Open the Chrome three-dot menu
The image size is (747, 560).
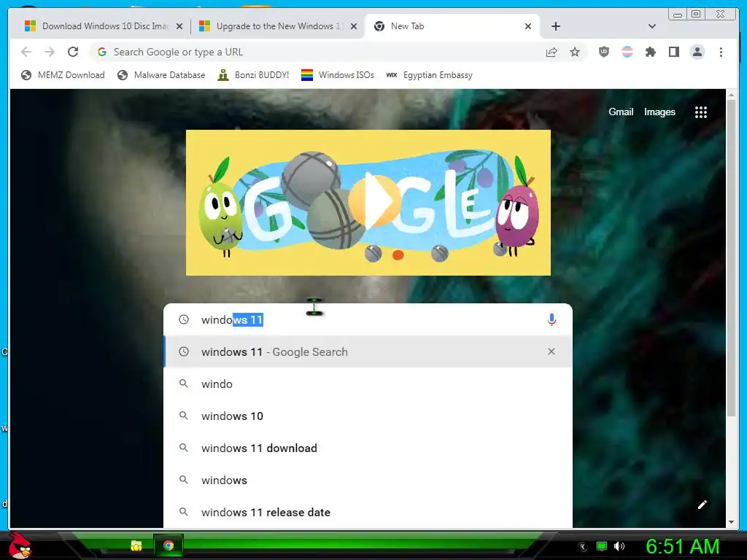point(721,52)
